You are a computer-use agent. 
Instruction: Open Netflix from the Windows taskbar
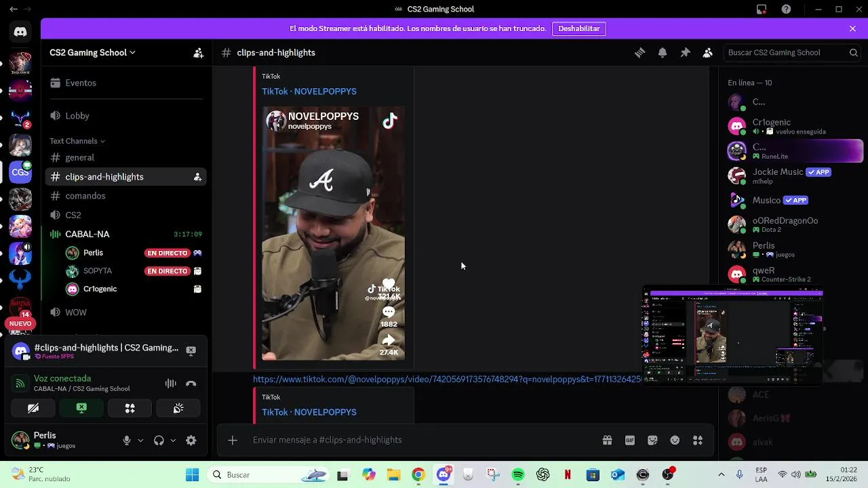point(568,475)
